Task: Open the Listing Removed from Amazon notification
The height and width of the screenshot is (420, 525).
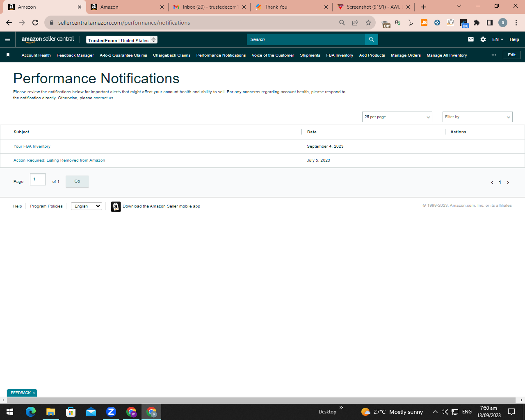Action: coord(59,160)
